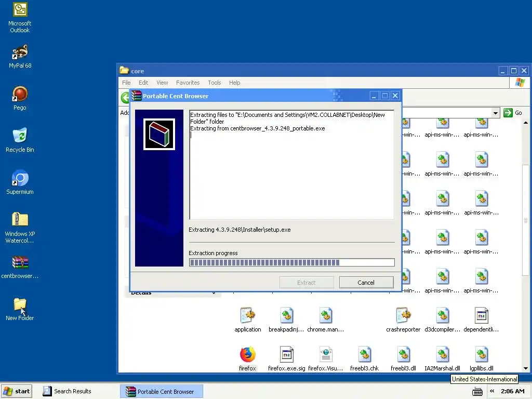Select the firefox application file icon

[x=247, y=359]
